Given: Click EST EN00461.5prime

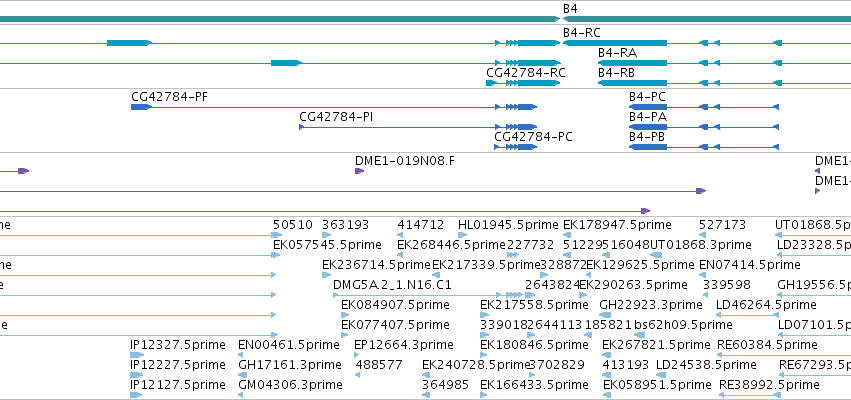Looking at the screenshot, I should (x=289, y=345).
